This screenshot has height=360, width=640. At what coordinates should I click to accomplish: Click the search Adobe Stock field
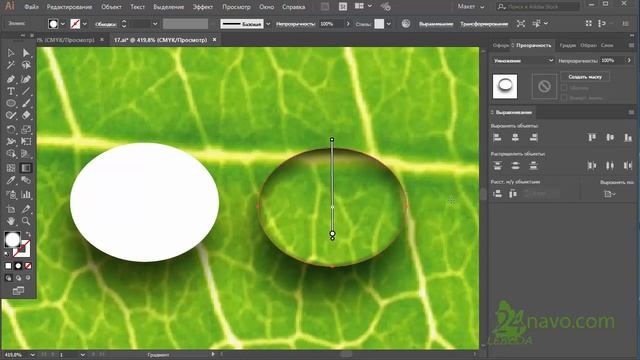click(x=538, y=7)
